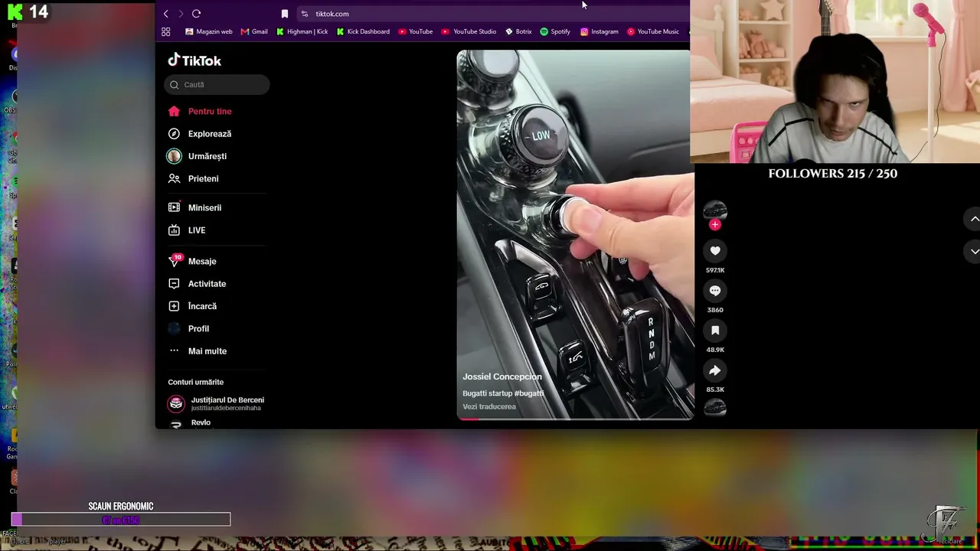Open comments on the video
This screenshot has height=551, width=980.
715,291
